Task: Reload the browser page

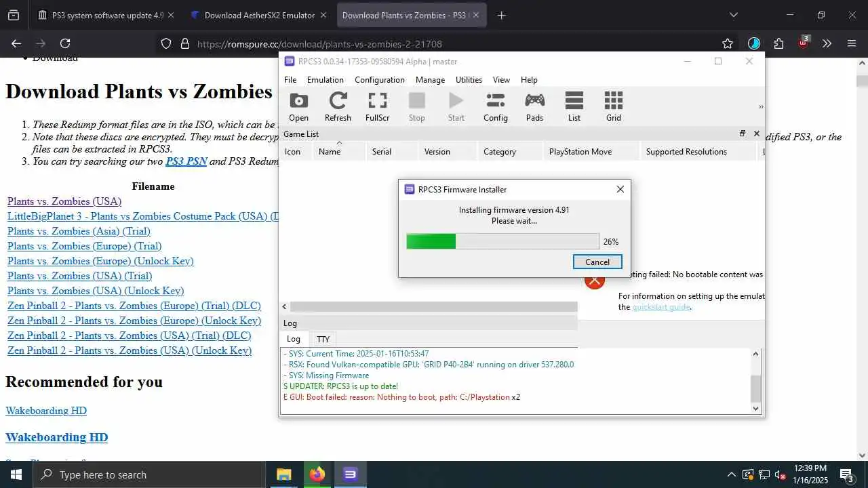Action: pyautogui.click(x=65, y=43)
